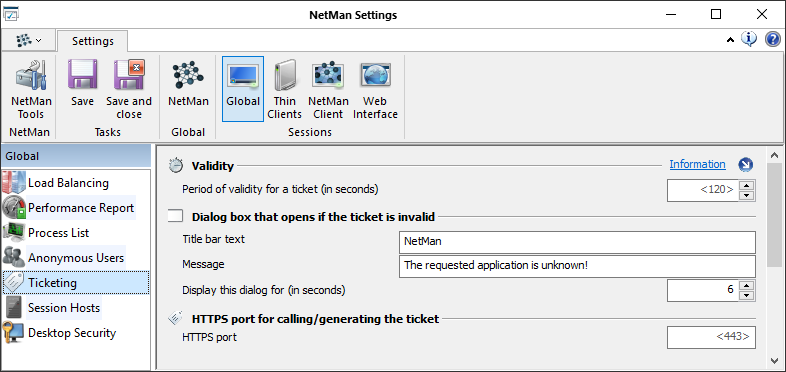Decrease dialog display seconds with down arrow
This screenshot has height=372, width=786.
(747, 295)
